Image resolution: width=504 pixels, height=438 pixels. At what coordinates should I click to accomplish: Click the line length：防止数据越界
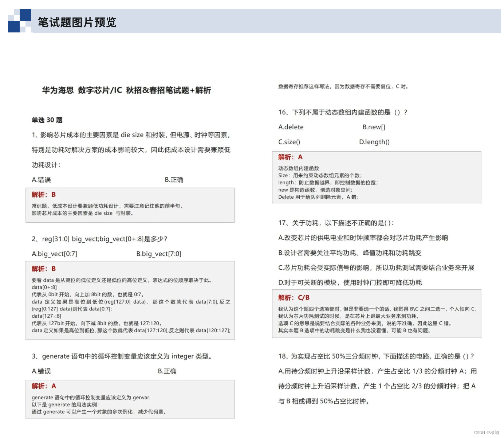tap(328, 183)
